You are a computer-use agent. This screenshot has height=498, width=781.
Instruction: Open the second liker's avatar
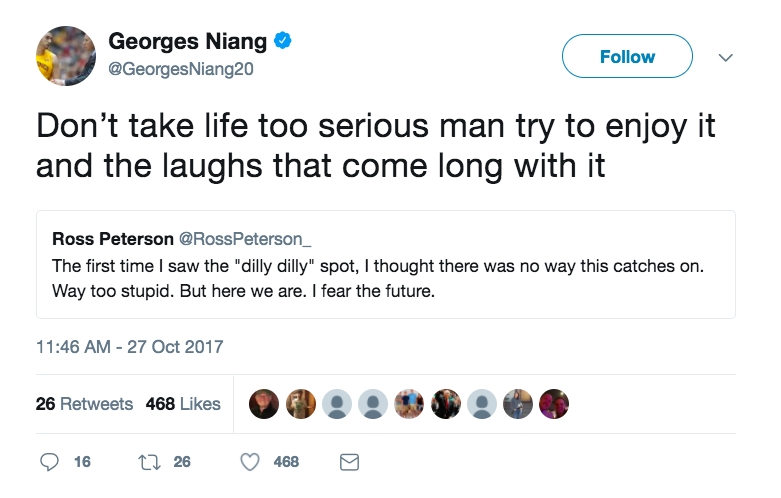point(301,404)
